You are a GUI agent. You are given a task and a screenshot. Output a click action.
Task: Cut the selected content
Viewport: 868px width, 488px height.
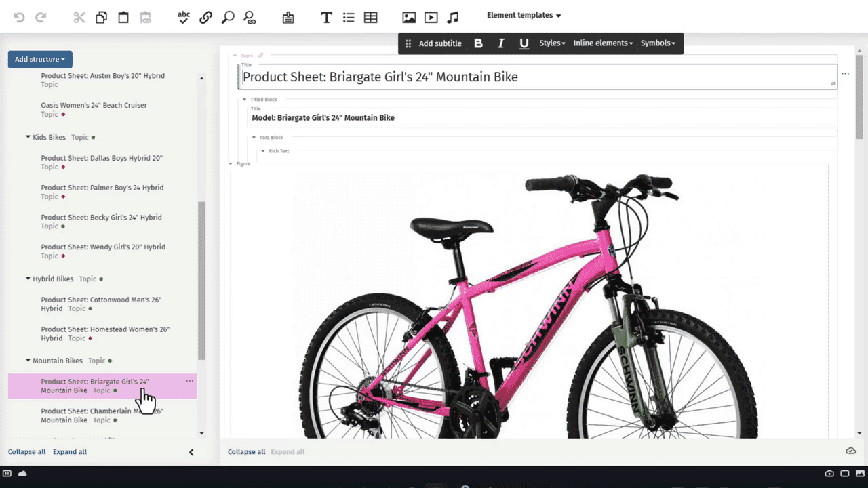click(x=79, y=17)
